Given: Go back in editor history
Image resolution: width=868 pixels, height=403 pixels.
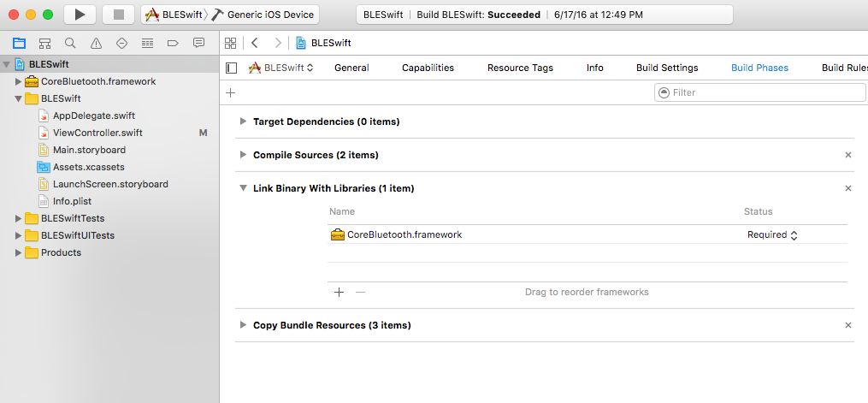Looking at the screenshot, I should point(255,43).
